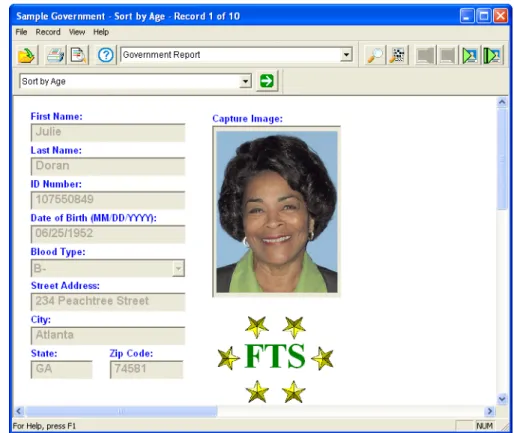Click the 'Blood Type:' label
This screenshot has height=433, width=514.
tap(58, 252)
